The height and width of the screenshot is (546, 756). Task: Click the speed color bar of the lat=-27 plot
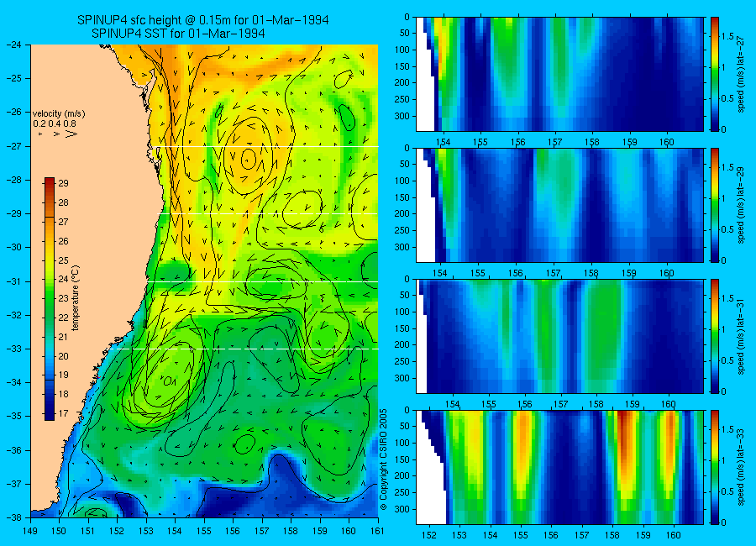714,74
